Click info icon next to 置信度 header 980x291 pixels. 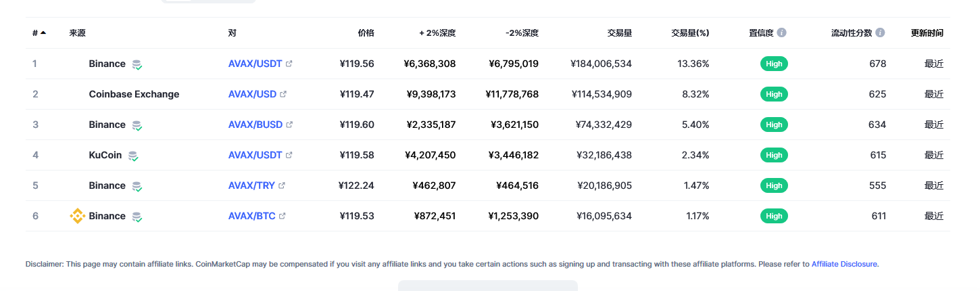(x=781, y=32)
